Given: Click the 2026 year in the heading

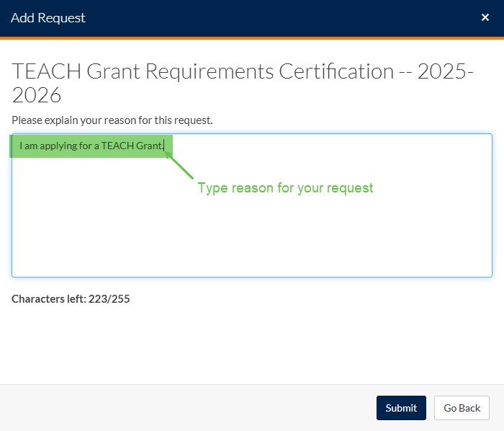Looking at the screenshot, I should tap(37, 96).
